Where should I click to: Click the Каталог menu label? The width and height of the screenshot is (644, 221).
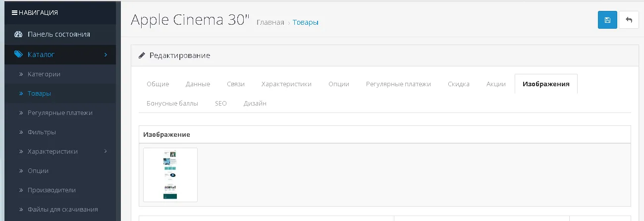click(x=41, y=55)
